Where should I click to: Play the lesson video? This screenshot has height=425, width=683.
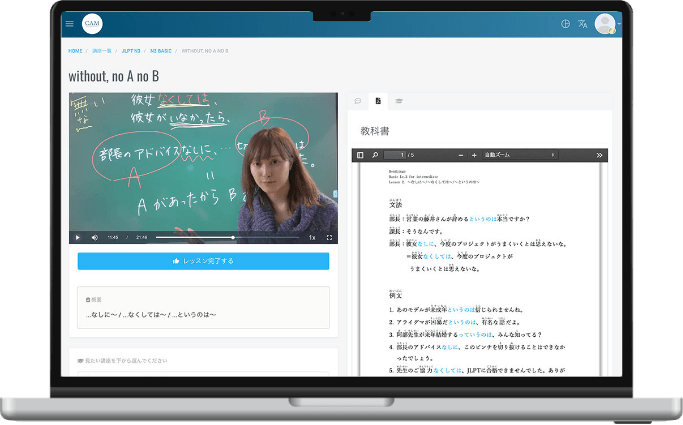coord(78,237)
